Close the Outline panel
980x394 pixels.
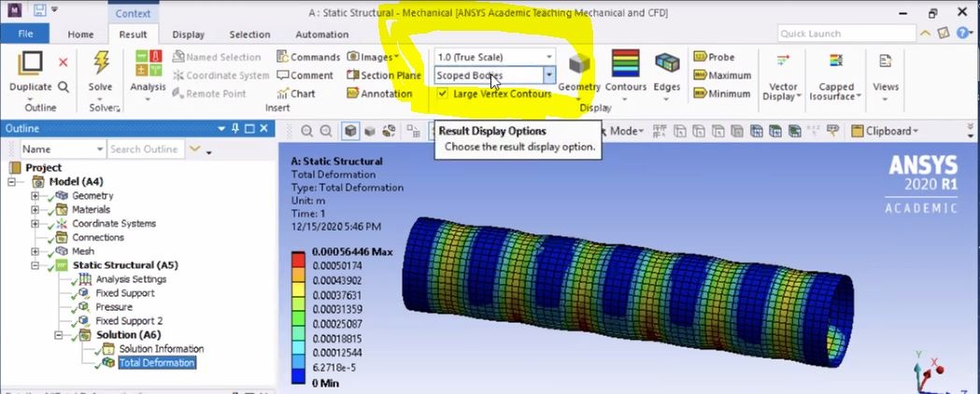point(263,128)
